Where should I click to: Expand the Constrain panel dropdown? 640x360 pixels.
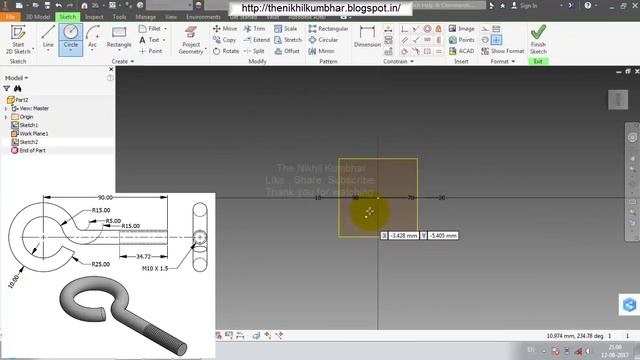tap(399, 61)
